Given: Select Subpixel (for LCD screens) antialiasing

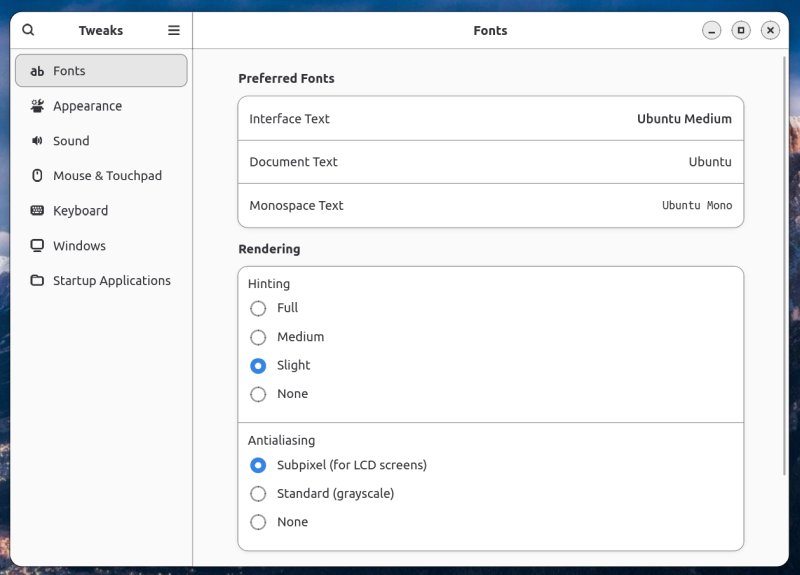Looking at the screenshot, I should (258, 465).
